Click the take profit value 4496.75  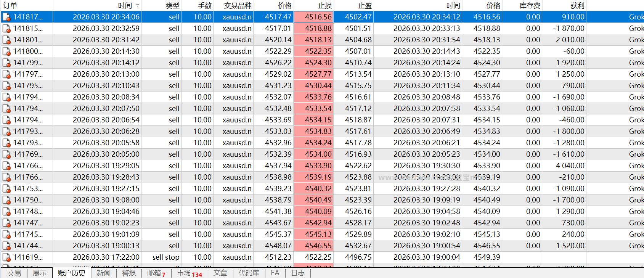click(x=358, y=257)
